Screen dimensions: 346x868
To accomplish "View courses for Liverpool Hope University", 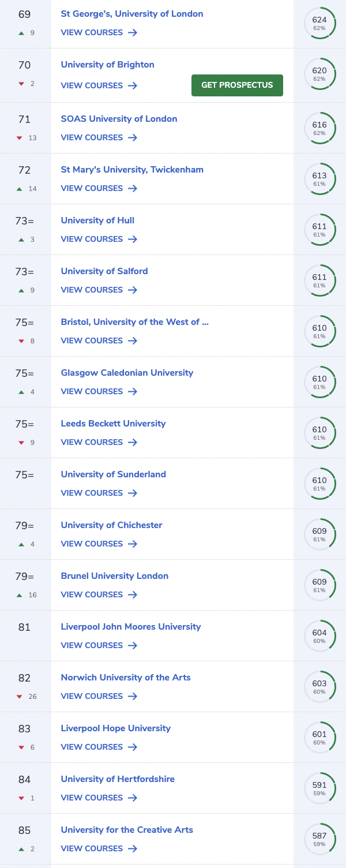I will 99,747.
